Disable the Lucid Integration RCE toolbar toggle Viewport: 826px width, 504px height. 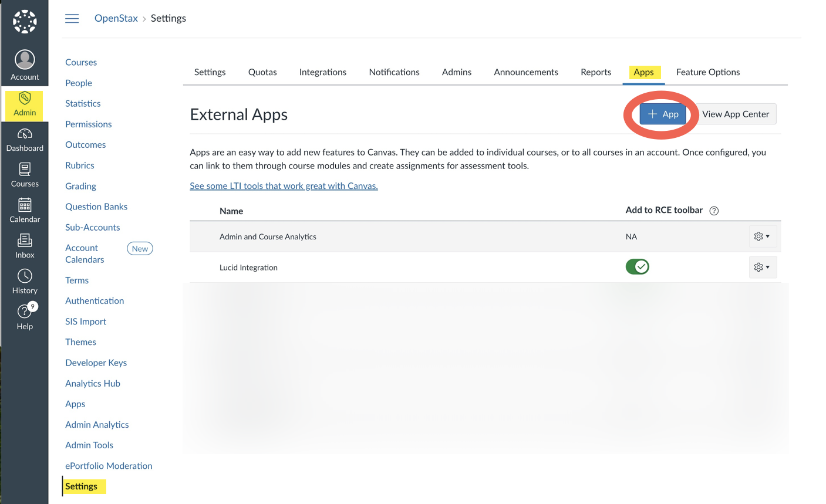(x=638, y=266)
